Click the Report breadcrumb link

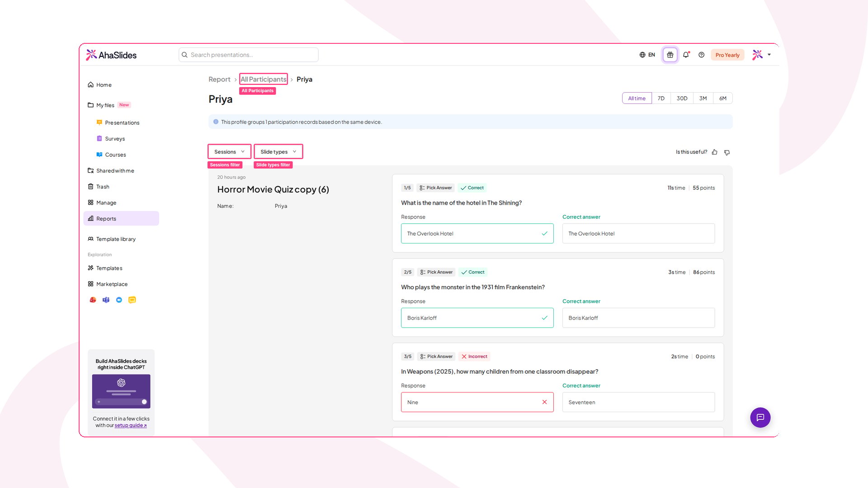pyautogui.click(x=219, y=80)
